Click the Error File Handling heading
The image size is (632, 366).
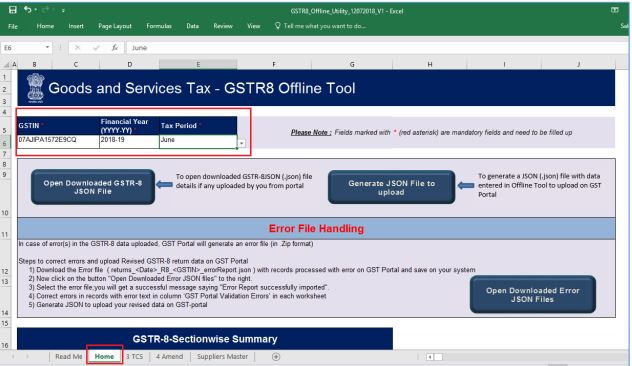[x=316, y=229]
